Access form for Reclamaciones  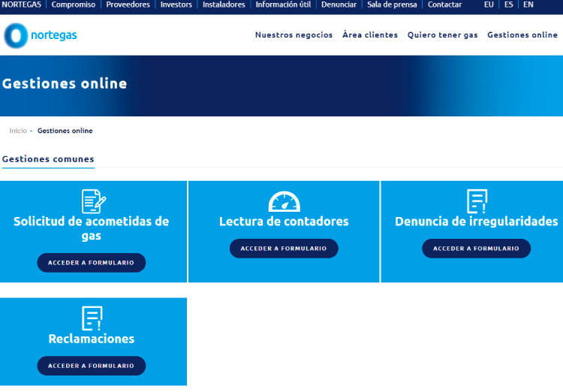[91, 366]
